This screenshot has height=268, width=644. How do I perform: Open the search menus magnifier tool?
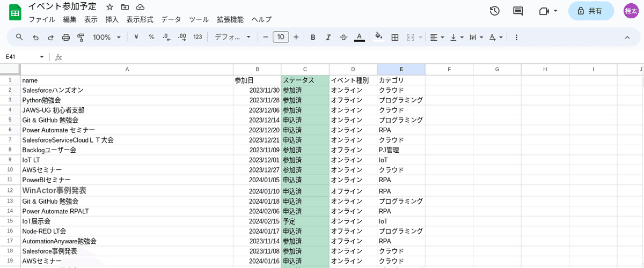click(19, 37)
